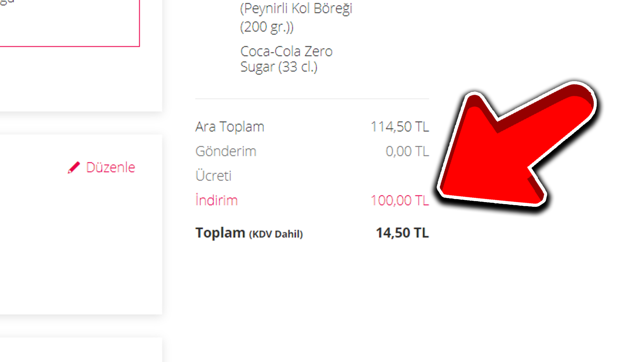Click the 14,50 TL total amount

[402, 233]
